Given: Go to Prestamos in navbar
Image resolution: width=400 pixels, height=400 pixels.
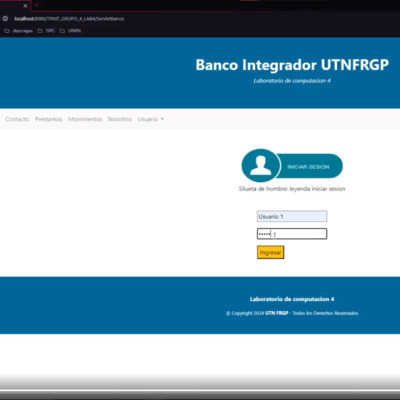Looking at the screenshot, I should tap(49, 119).
